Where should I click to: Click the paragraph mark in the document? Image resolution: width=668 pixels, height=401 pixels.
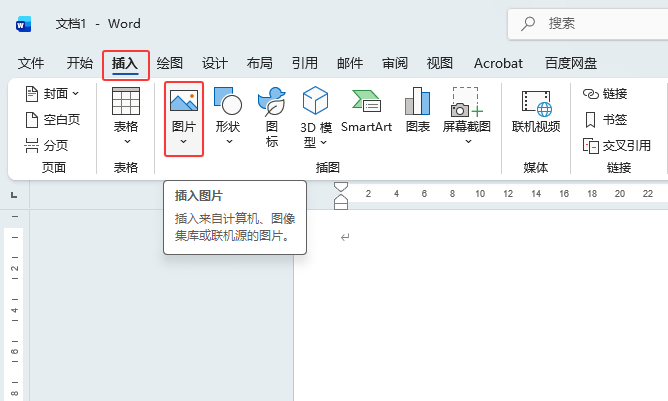click(x=345, y=237)
